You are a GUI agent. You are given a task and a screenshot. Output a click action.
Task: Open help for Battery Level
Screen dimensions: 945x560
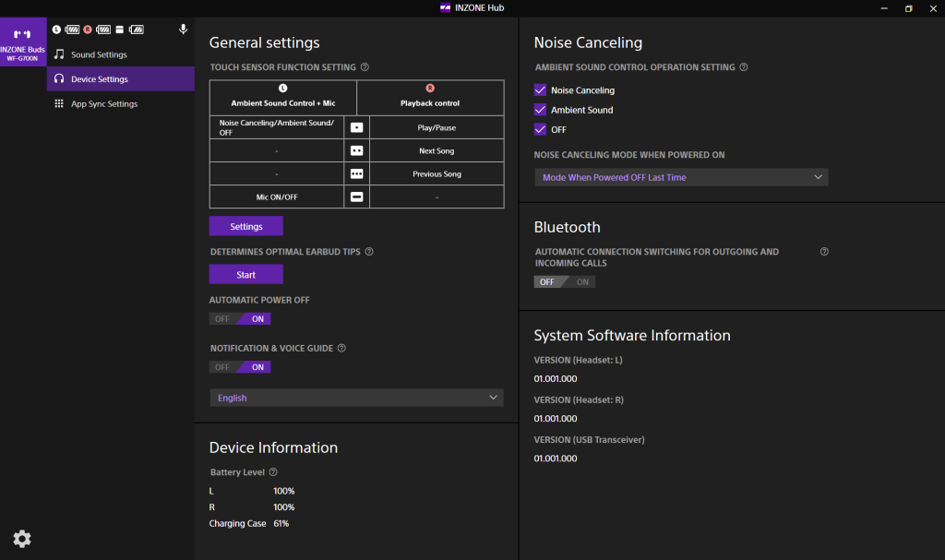coord(273,472)
